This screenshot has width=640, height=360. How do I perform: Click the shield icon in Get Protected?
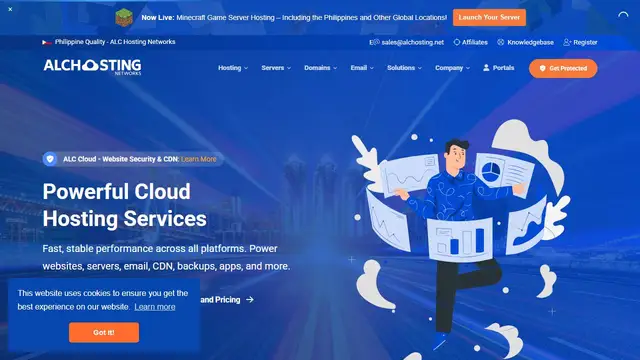click(542, 68)
